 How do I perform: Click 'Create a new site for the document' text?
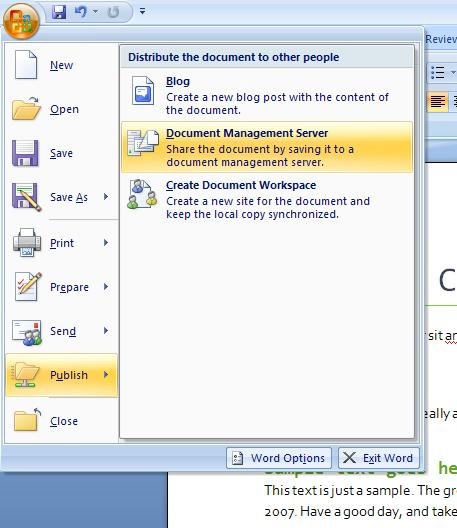pyautogui.click(x=268, y=208)
